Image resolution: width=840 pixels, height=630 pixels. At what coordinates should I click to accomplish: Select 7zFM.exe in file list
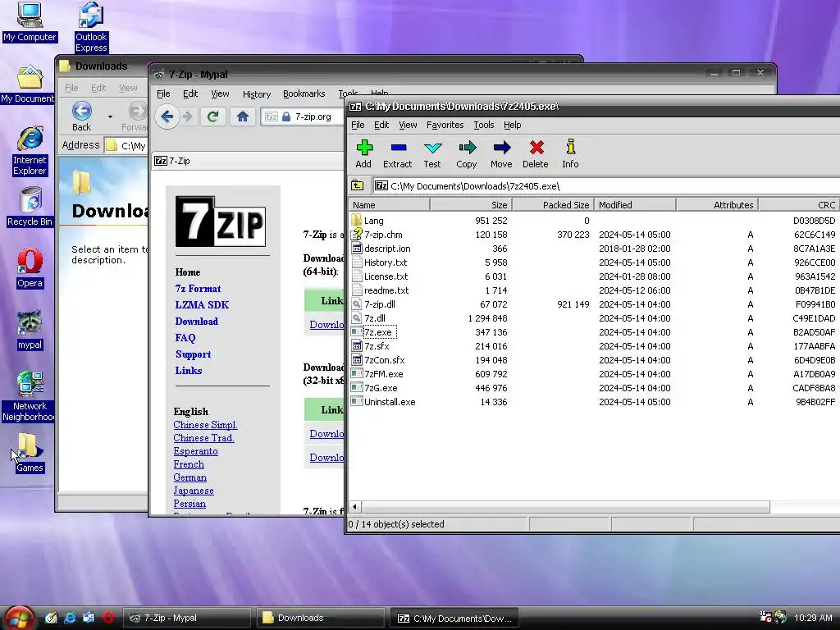pyautogui.click(x=384, y=374)
